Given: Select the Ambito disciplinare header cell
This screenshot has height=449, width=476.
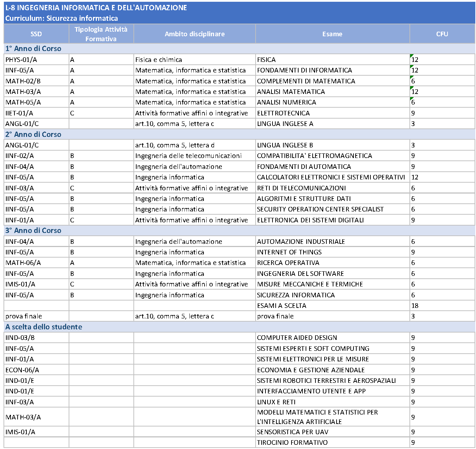Looking at the screenshot, I should (x=195, y=34).
